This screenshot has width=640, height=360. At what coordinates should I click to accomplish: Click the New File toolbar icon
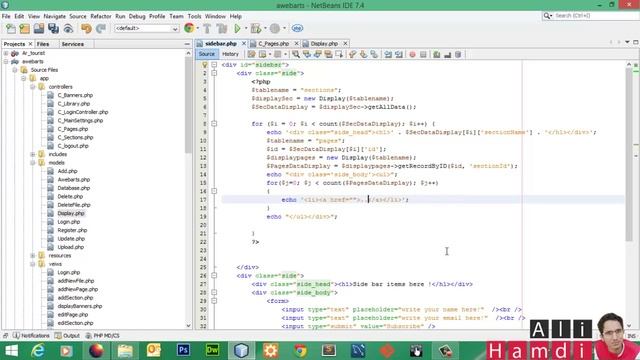[x=11, y=28]
